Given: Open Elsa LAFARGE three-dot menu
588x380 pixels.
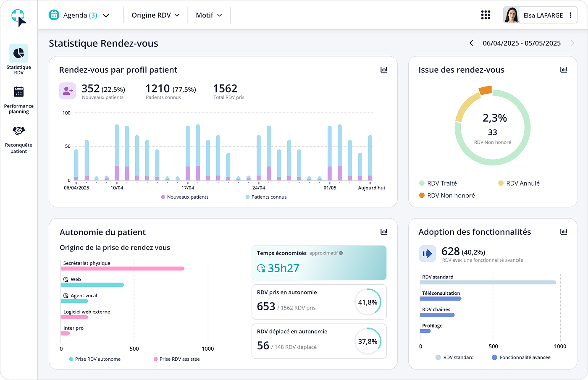Looking at the screenshot, I should [570, 15].
